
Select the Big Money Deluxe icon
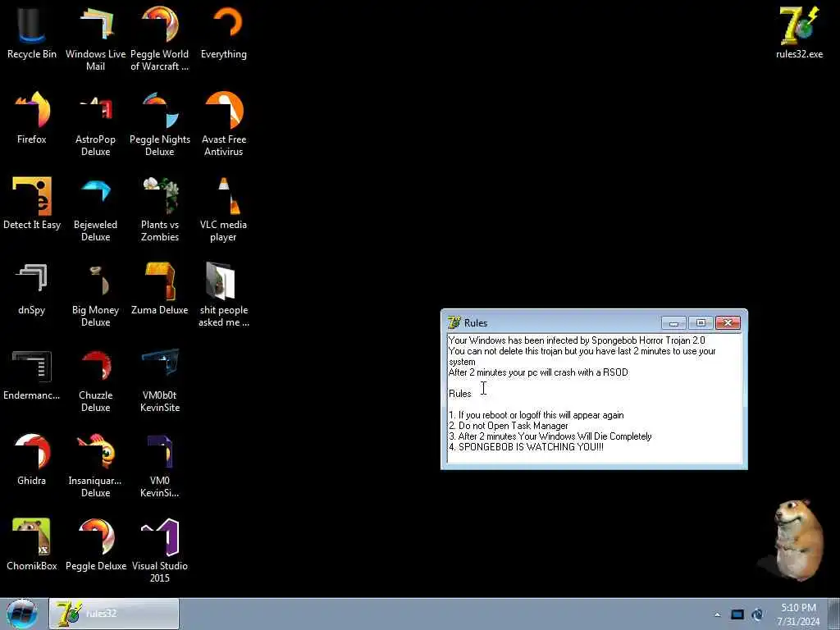click(x=95, y=294)
